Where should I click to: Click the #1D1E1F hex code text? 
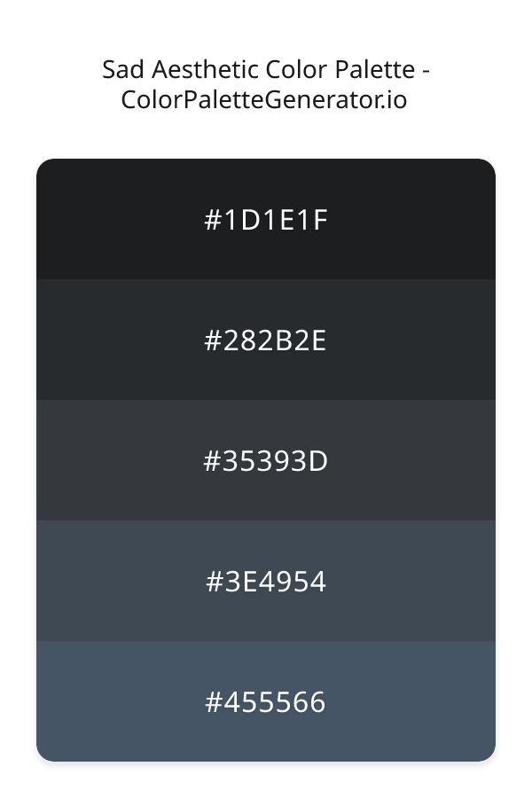tap(266, 220)
